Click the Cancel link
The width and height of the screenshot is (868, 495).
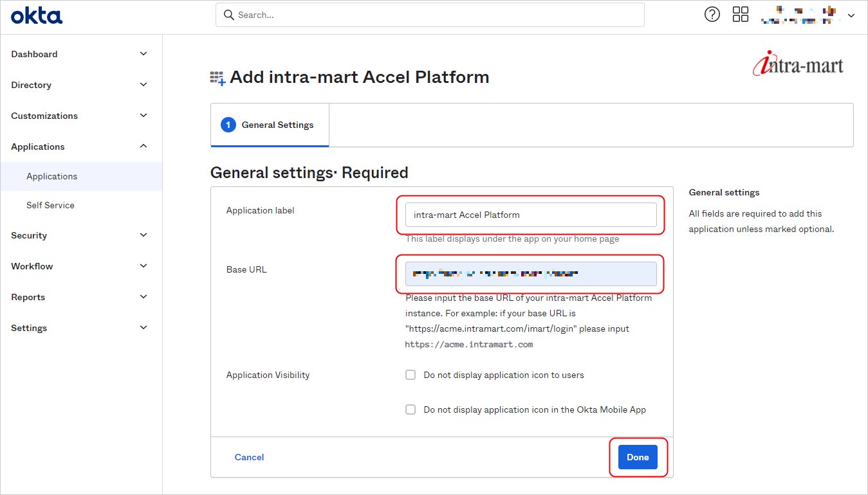click(249, 457)
